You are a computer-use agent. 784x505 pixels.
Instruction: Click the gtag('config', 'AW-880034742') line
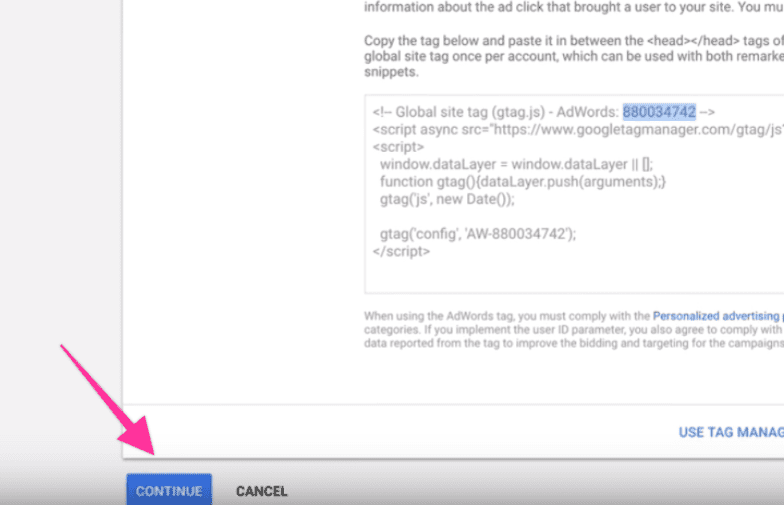coord(478,234)
